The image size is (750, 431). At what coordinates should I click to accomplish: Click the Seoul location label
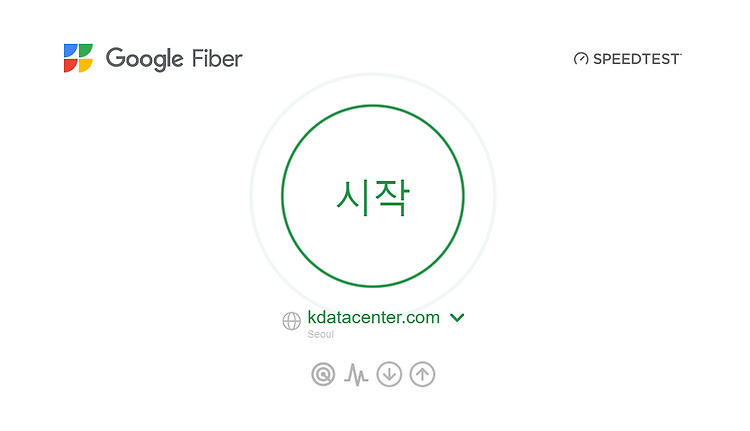[x=320, y=334]
